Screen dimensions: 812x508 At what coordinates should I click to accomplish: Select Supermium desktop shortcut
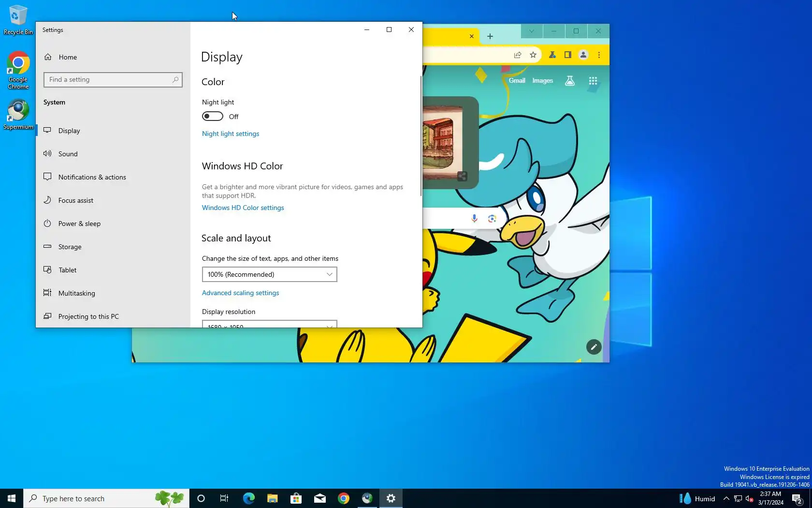(x=18, y=115)
